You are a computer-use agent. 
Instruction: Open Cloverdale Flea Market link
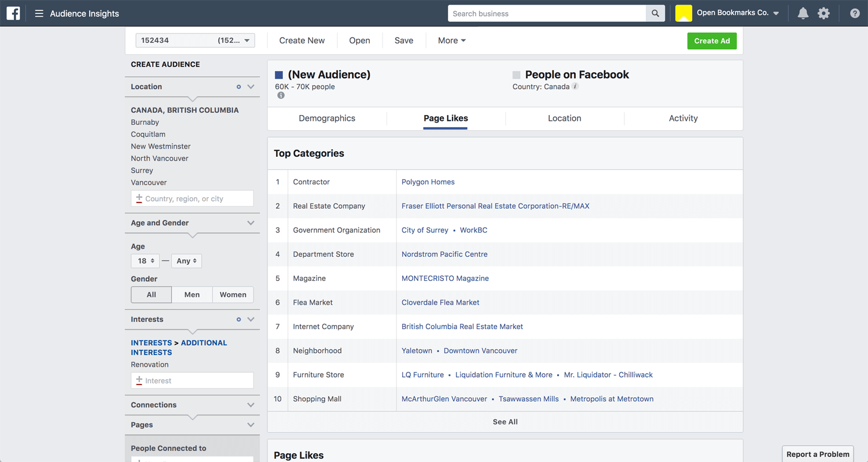[x=440, y=302]
